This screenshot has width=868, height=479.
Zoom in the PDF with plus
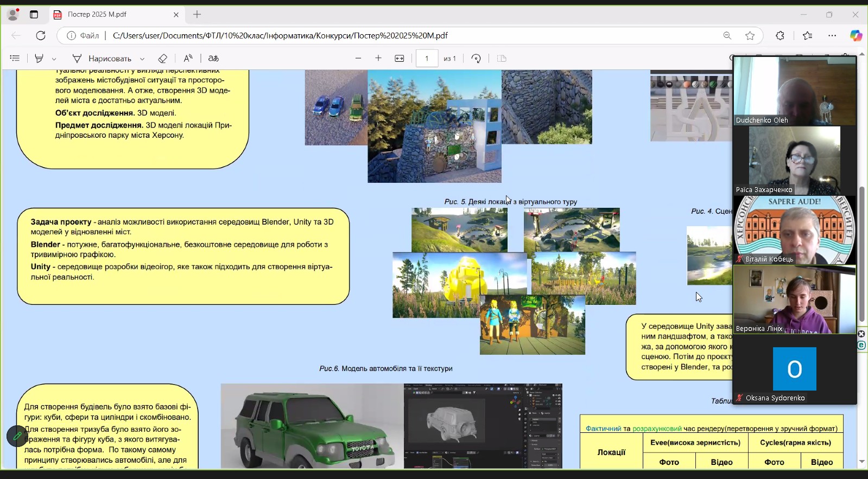(x=378, y=58)
